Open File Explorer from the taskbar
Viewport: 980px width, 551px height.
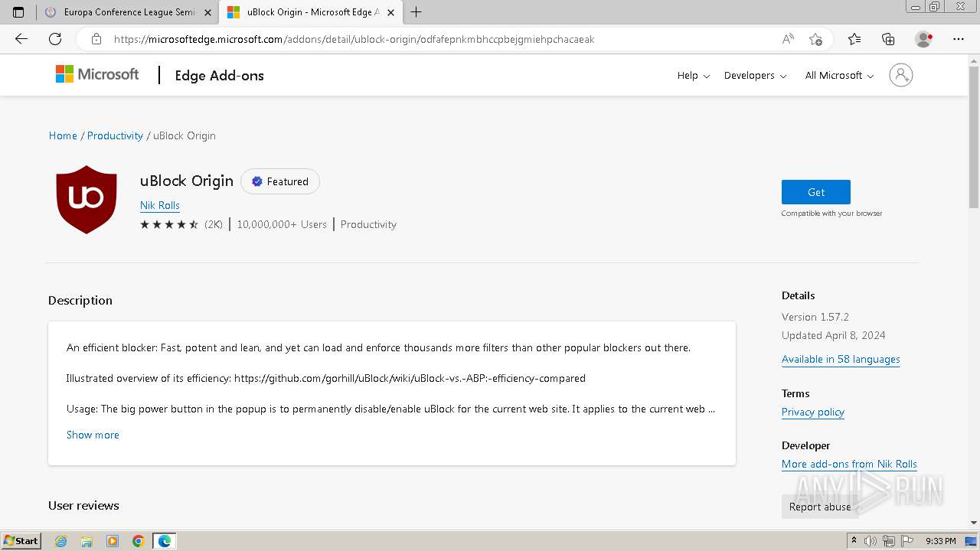coord(87,541)
